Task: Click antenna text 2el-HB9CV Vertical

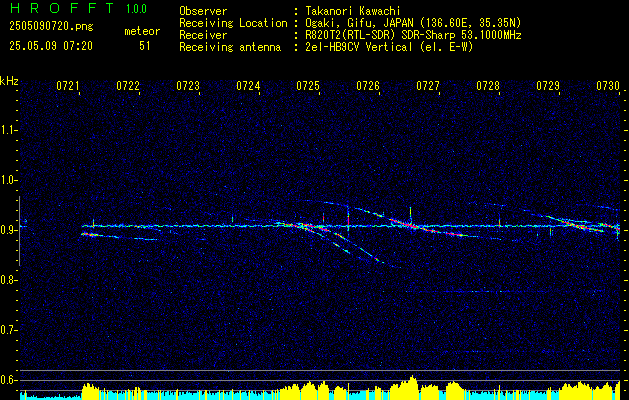Action: [x=359, y=47]
